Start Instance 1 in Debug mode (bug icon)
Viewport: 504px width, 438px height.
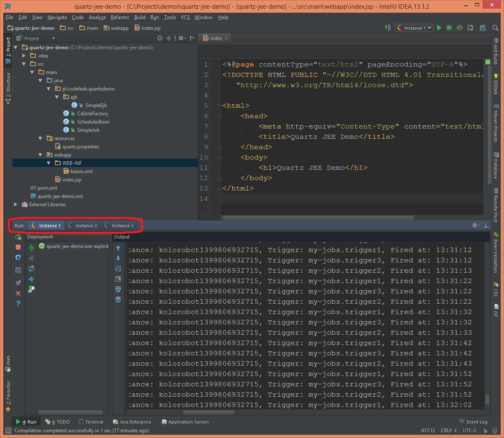coord(449,28)
